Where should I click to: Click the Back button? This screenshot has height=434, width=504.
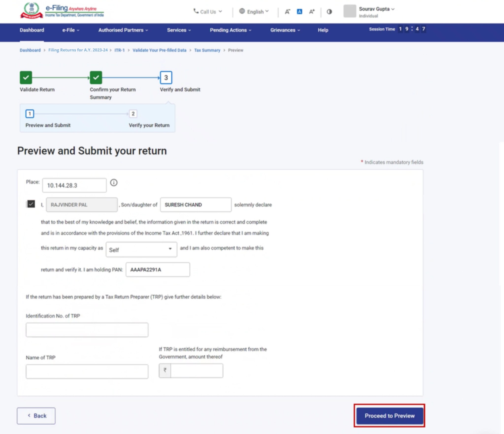coord(36,416)
